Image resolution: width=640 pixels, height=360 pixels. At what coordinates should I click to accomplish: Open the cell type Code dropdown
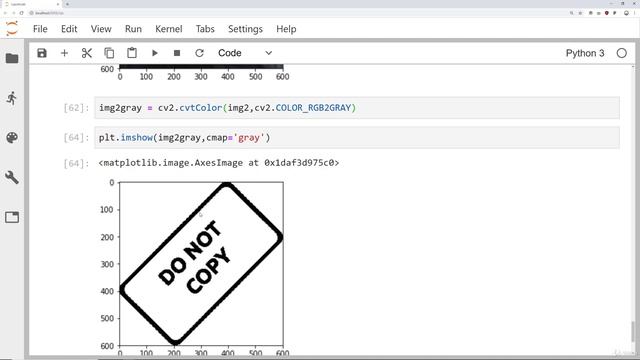coord(245,53)
